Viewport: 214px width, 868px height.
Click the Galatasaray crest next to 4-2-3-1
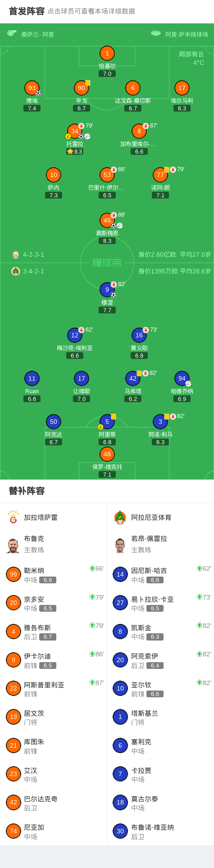(16, 254)
